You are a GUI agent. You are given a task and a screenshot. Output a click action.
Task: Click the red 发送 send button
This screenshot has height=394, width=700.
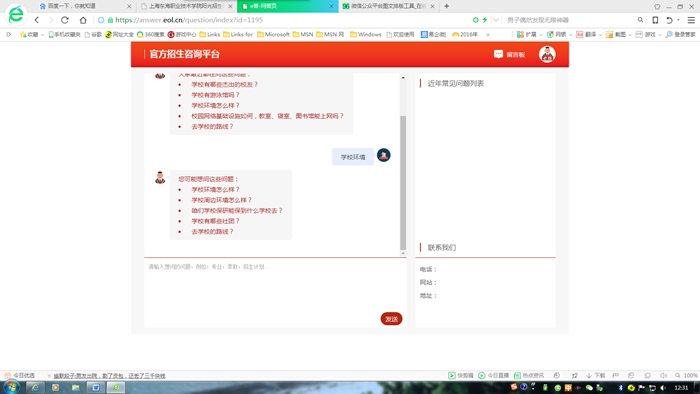(392, 319)
